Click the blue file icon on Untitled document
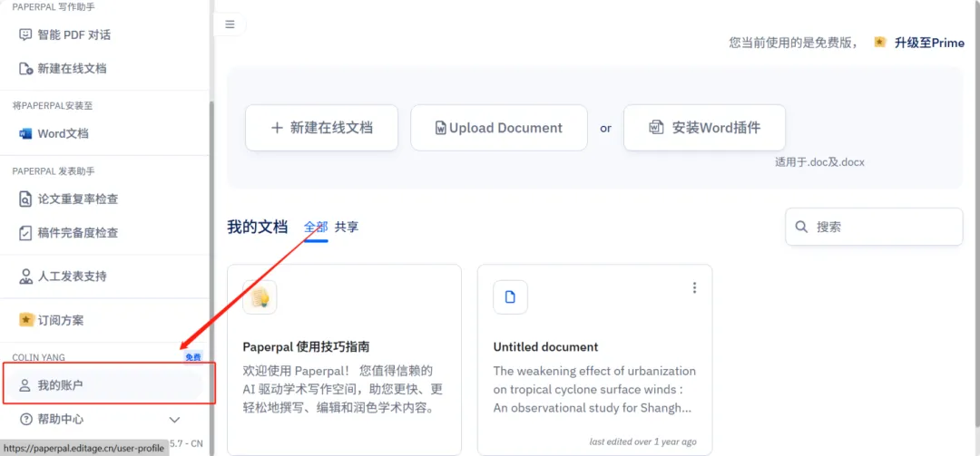 (x=510, y=297)
